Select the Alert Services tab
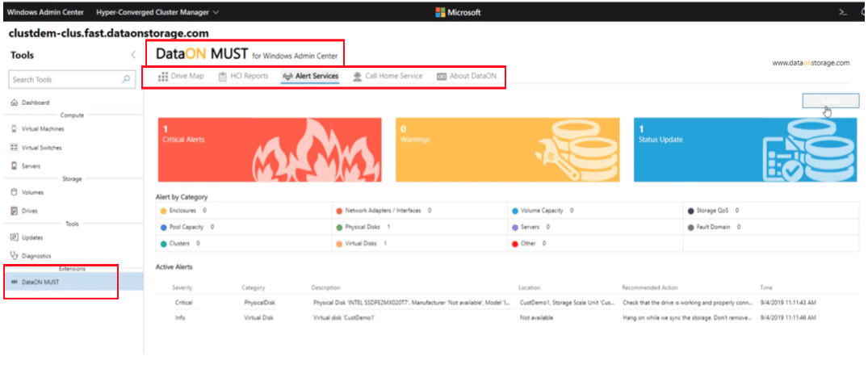Viewport: 868px width, 373px height. coord(310,77)
